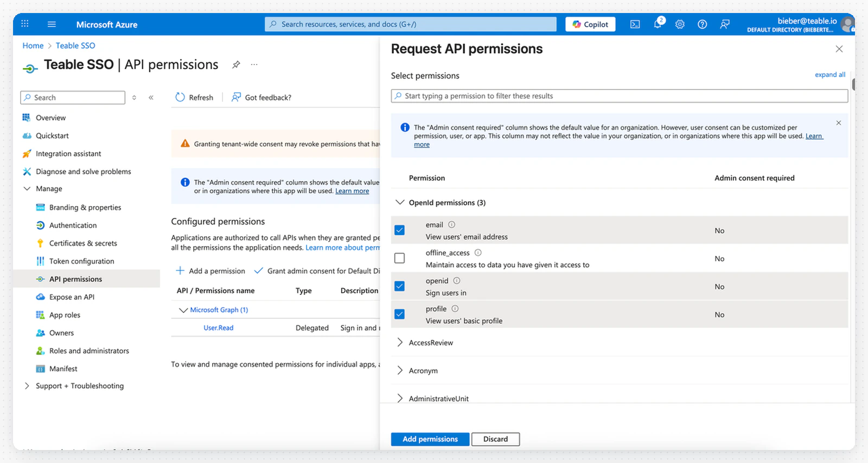This screenshot has height=463, width=868.
Task: Click Learn more about permissions link
Action: pos(342,247)
